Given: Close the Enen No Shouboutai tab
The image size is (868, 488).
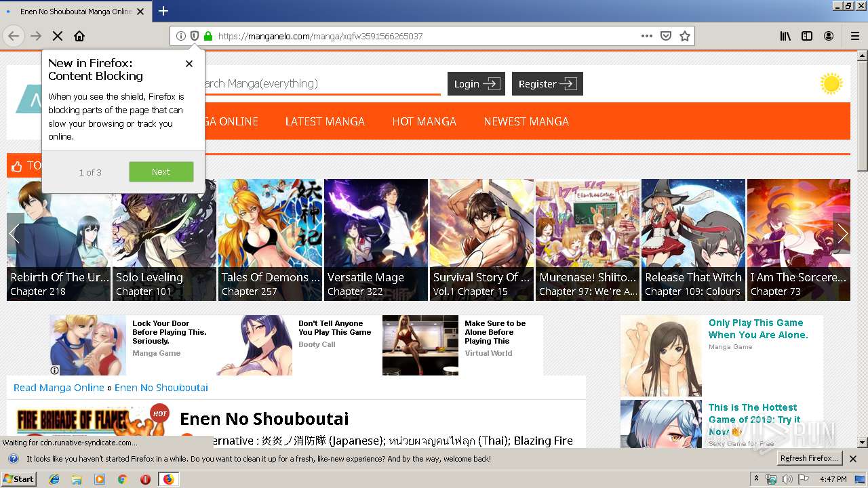Looking at the screenshot, I should (140, 12).
